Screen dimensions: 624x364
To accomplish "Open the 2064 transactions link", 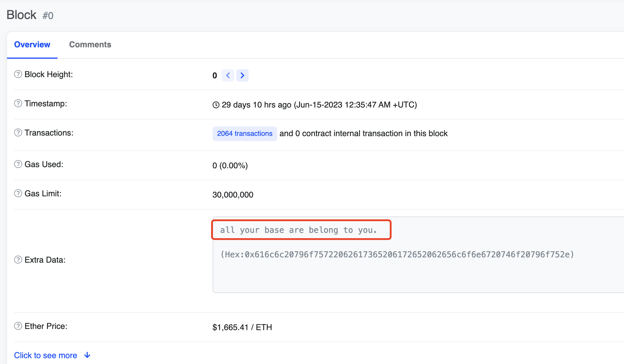I will click(x=245, y=134).
